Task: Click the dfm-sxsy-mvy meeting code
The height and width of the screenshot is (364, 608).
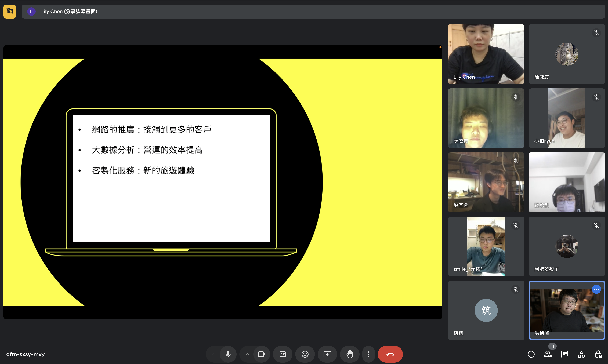Action: [25, 354]
